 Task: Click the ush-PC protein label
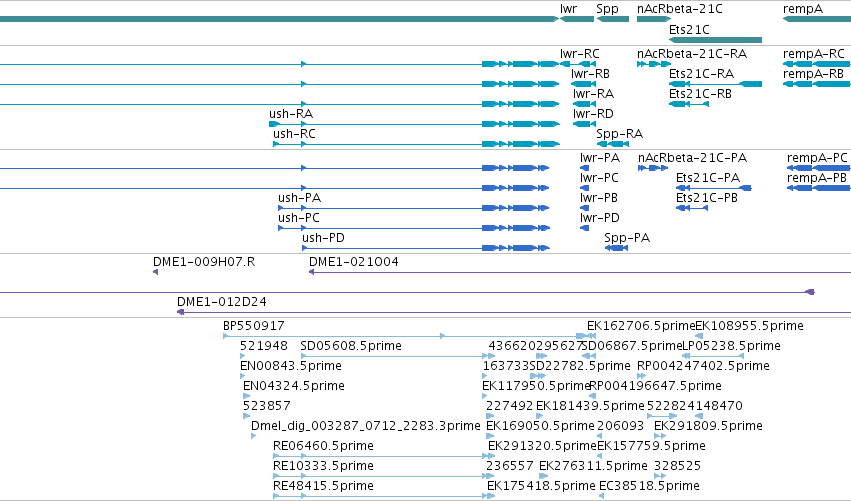(299, 218)
